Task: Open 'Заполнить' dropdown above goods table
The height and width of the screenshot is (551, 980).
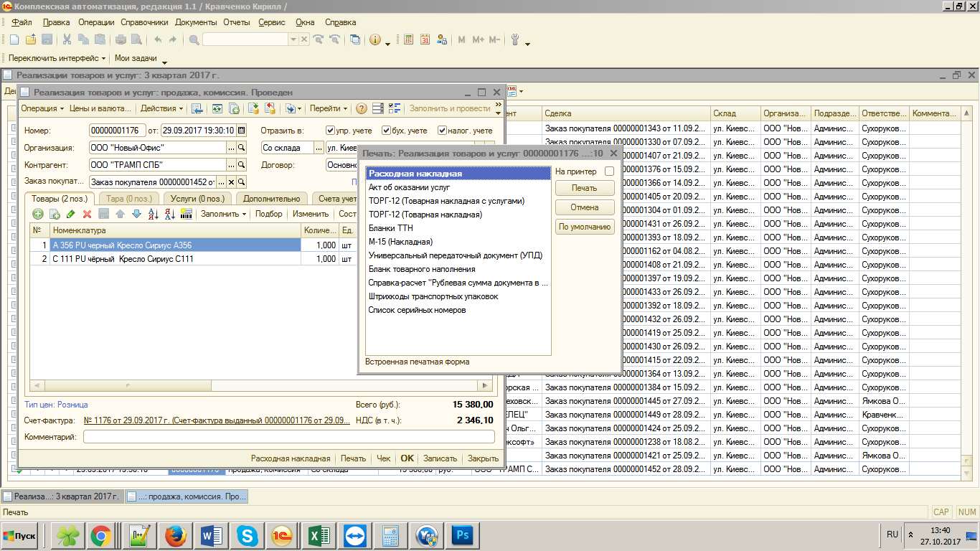Action: (x=223, y=214)
